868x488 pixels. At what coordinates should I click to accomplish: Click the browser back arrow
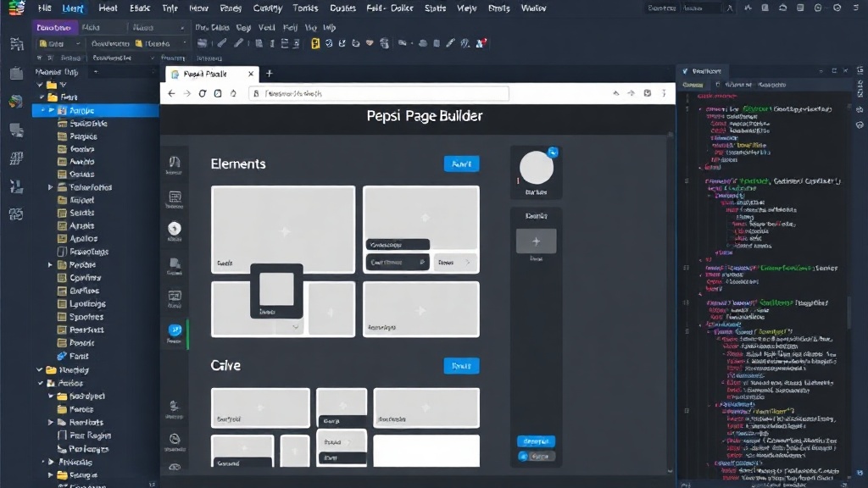point(171,93)
